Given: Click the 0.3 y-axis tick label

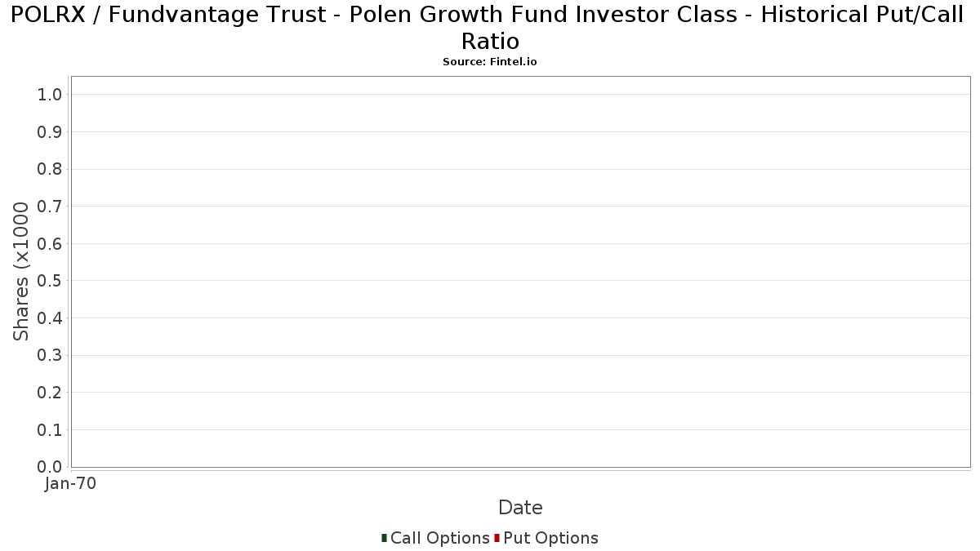Looking at the screenshot, I should pos(50,356).
